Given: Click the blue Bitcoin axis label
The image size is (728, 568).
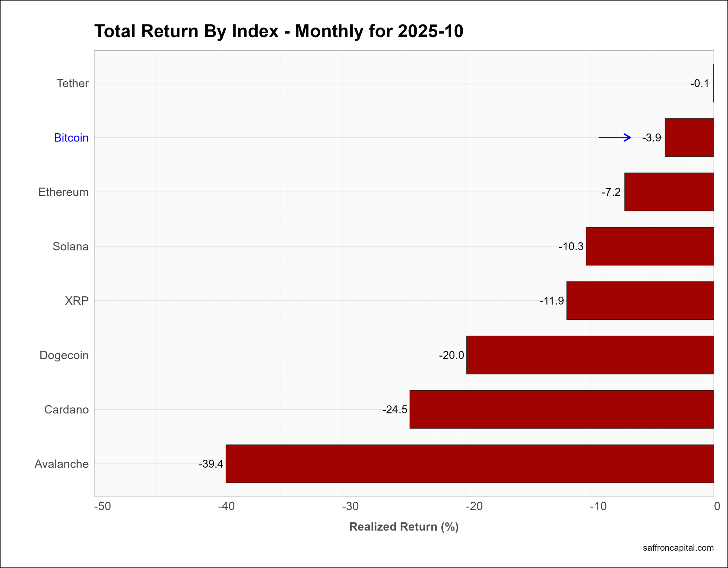Looking at the screenshot, I should (x=71, y=138).
